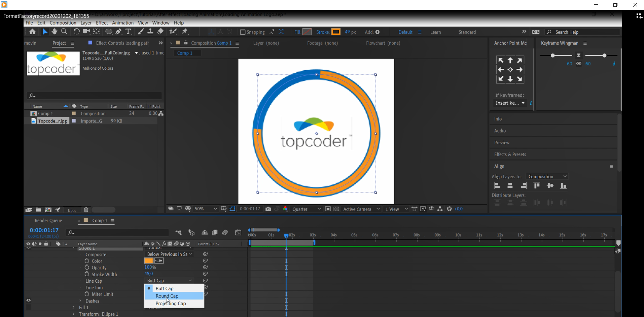Open the Animation menu
The height and width of the screenshot is (317, 644).
(x=123, y=23)
